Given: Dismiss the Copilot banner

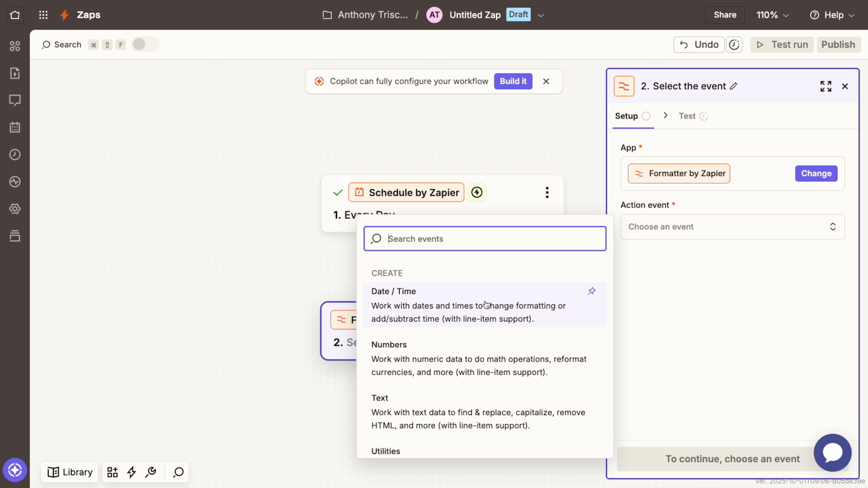Looking at the screenshot, I should [x=546, y=81].
